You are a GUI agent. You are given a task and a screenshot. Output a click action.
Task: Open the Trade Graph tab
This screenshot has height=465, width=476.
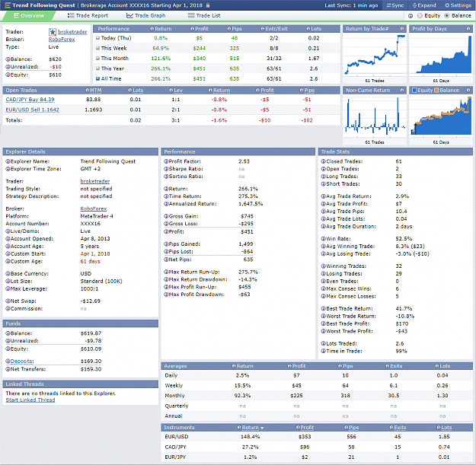(x=146, y=16)
